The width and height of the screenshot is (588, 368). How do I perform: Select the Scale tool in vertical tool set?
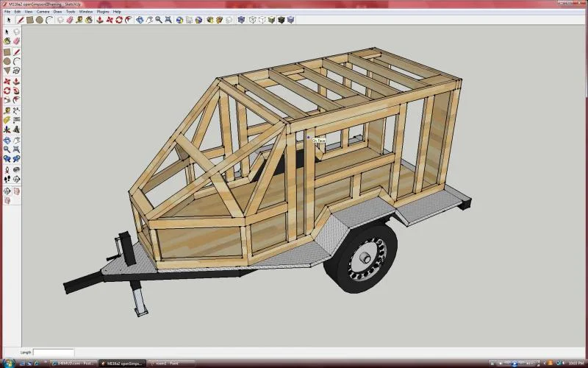[7, 99]
